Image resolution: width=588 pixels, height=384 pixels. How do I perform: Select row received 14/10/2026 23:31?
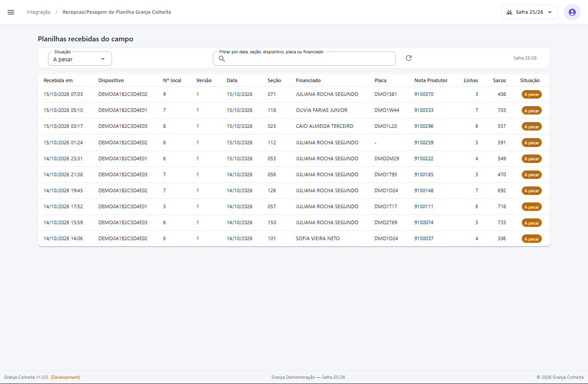294,158
